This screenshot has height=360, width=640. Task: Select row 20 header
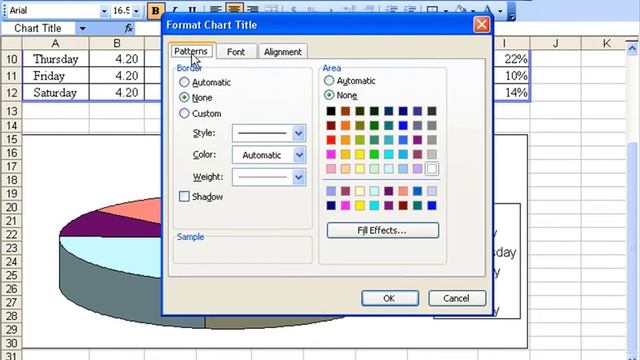(x=11, y=207)
